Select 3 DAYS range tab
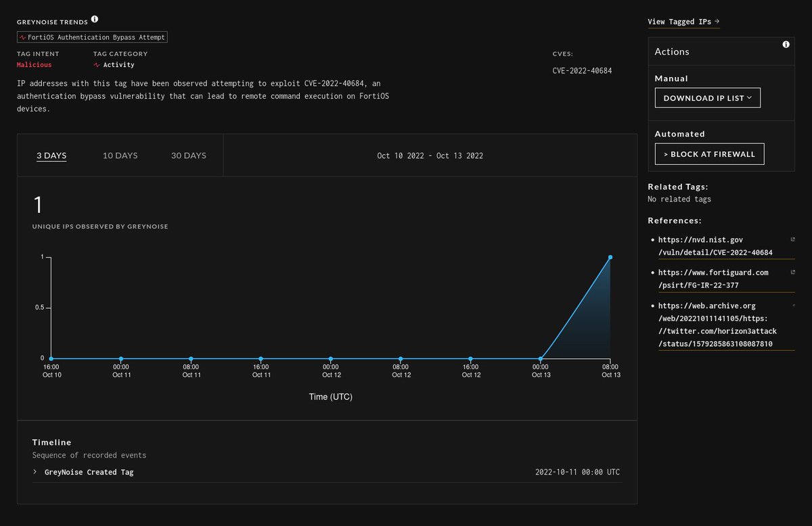The image size is (812, 526). (51, 156)
